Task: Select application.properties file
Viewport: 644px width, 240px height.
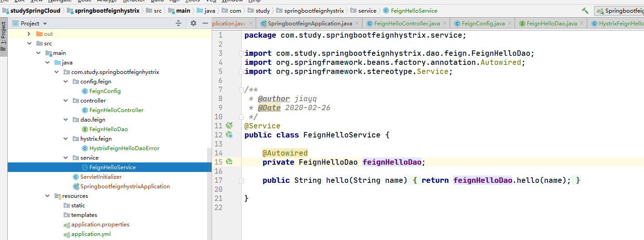Action: click(100, 225)
